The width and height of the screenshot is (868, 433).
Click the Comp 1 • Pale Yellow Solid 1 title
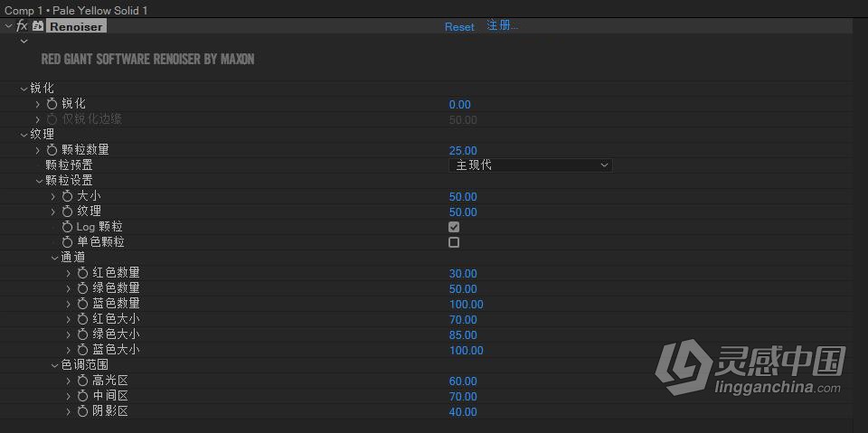[76, 10]
